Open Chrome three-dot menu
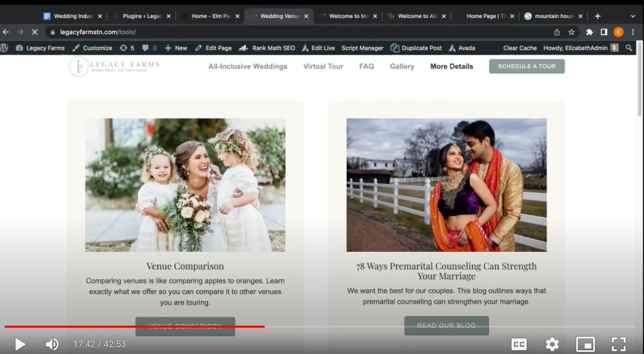Image resolution: width=644 pixels, height=354 pixels. click(633, 32)
